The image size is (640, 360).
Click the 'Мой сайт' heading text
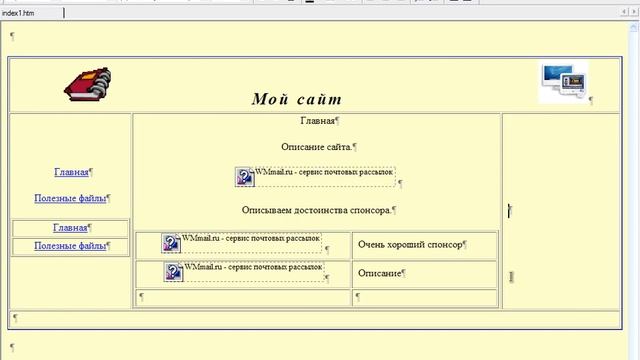(x=297, y=99)
